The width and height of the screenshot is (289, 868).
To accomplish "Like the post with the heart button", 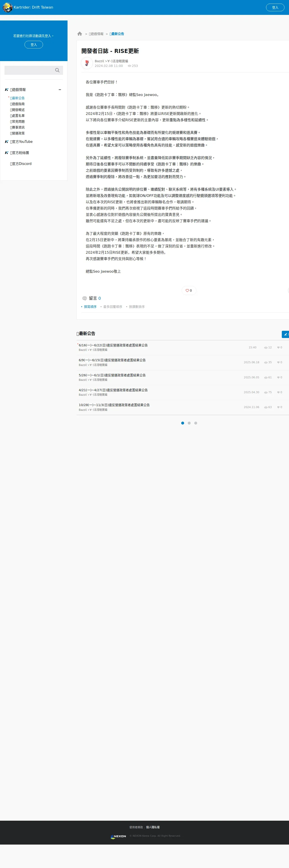I will pyautogui.click(x=189, y=290).
